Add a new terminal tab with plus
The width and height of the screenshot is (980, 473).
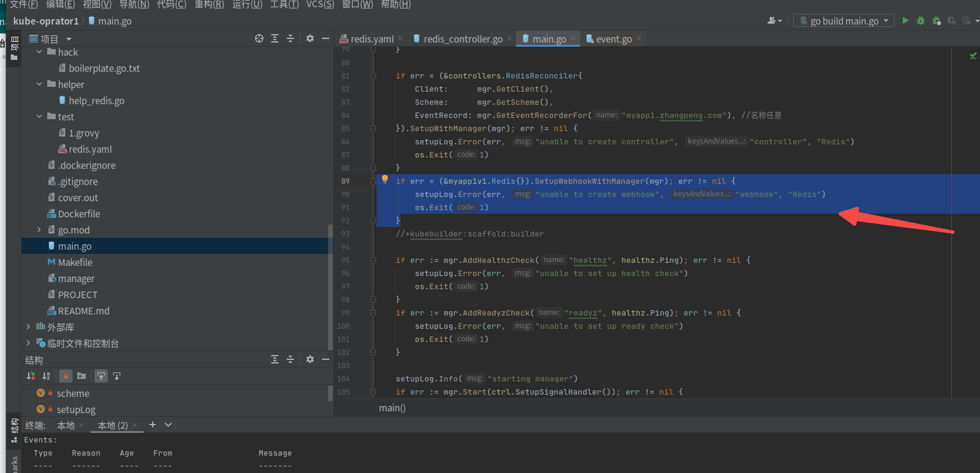click(x=153, y=425)
